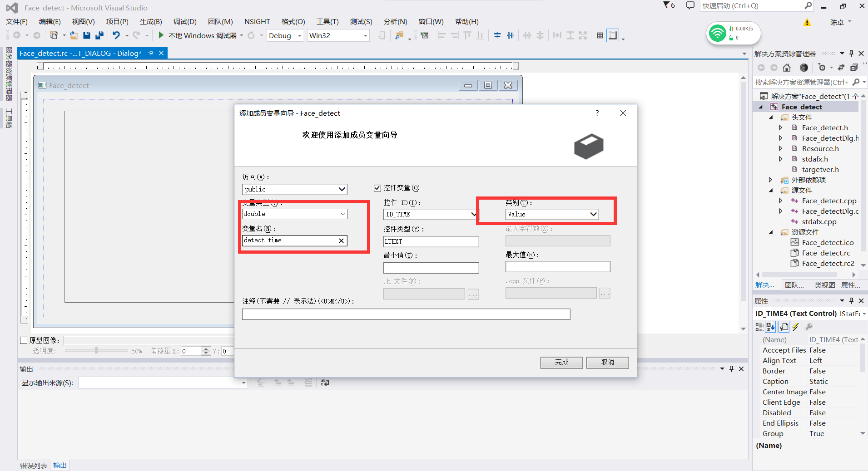Open the feedback speech bubble icon

690,6
